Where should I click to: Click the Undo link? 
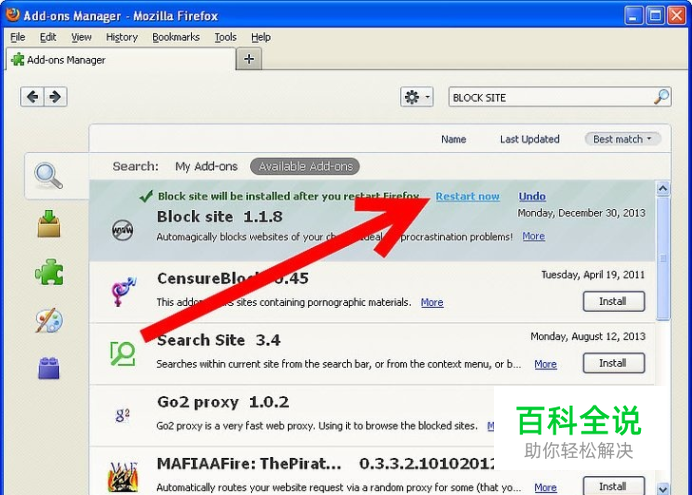pos(532,196)
